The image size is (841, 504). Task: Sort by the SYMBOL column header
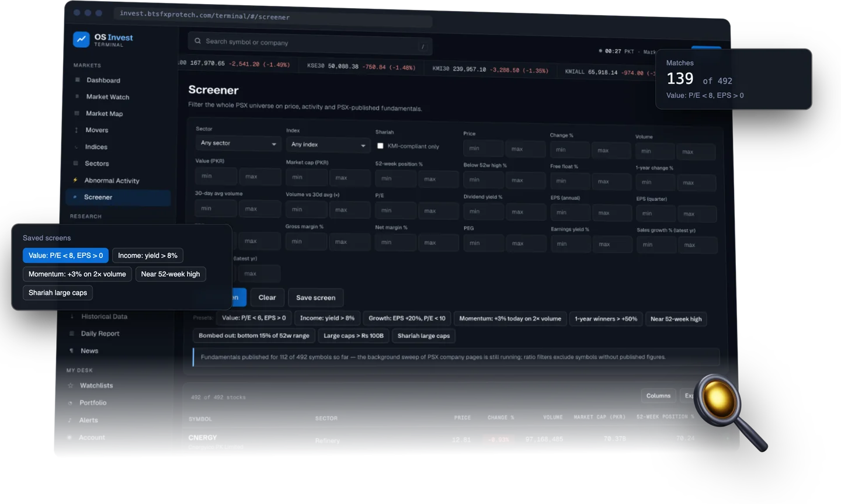[x=200, y=419]
